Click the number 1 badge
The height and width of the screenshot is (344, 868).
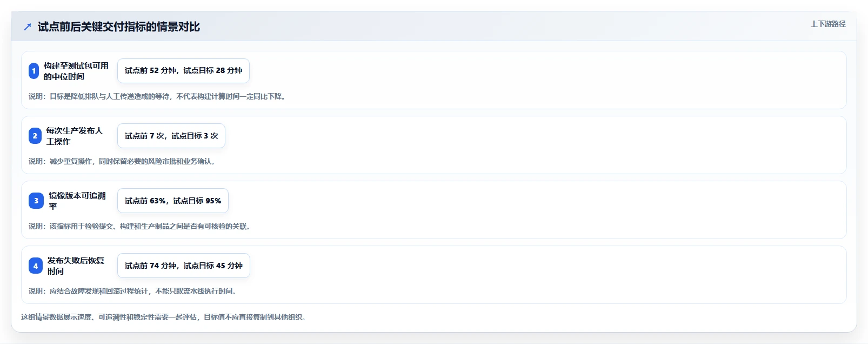pos(34,71)
